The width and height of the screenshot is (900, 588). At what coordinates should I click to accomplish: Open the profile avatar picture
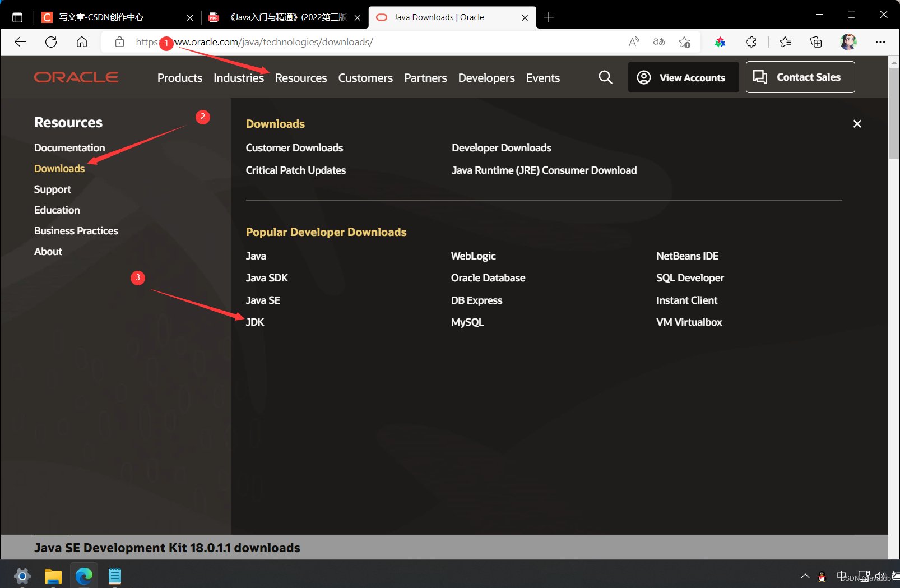848,42
